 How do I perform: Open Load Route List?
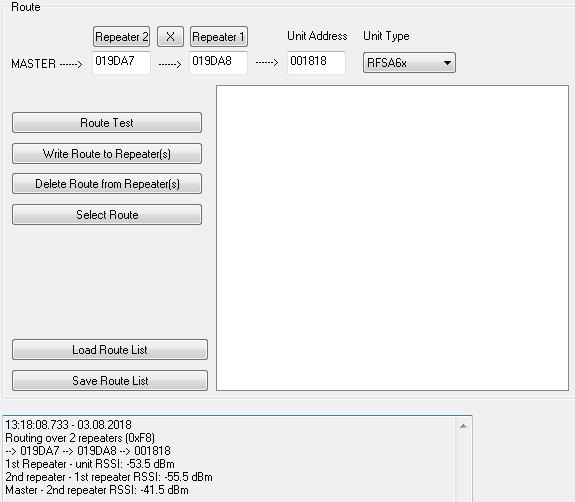[x=110, y=349]
